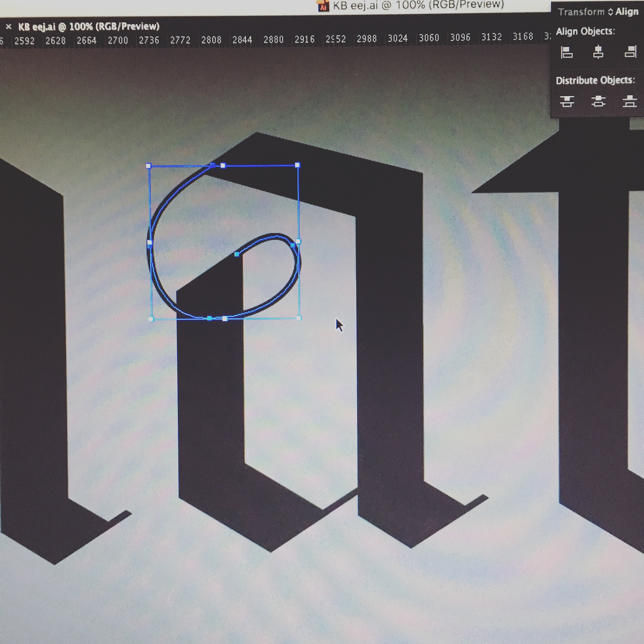Click the horizontal ruler at 2808 mark
644x644 pixels.
coord(211,40)
